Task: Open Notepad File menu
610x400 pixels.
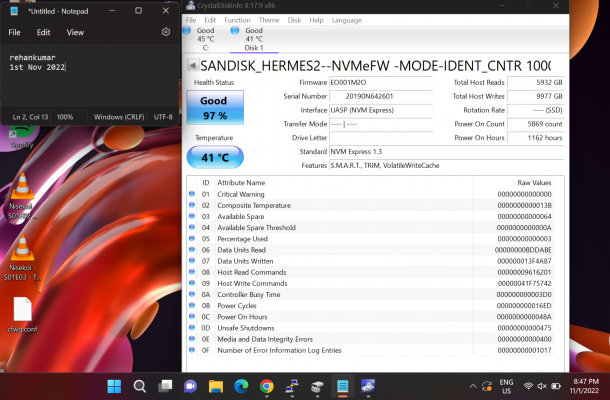Action: [14, 32]
